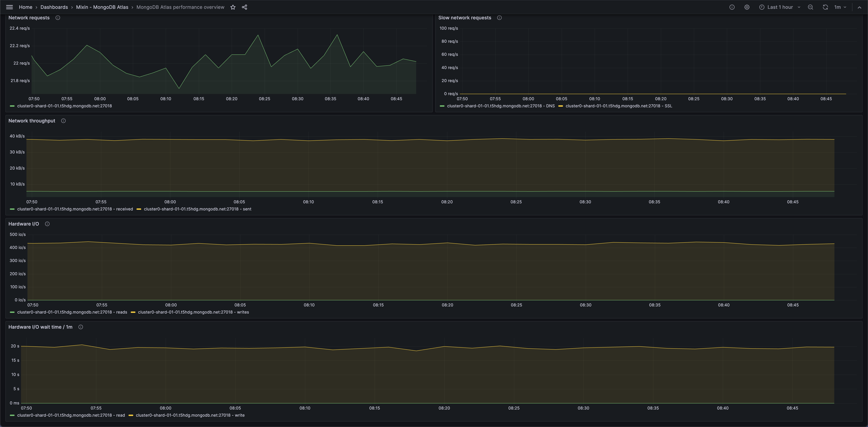Open the hamburger navigation menu
This screenshot has width=868, height=427.
click(x=9, y=7)
